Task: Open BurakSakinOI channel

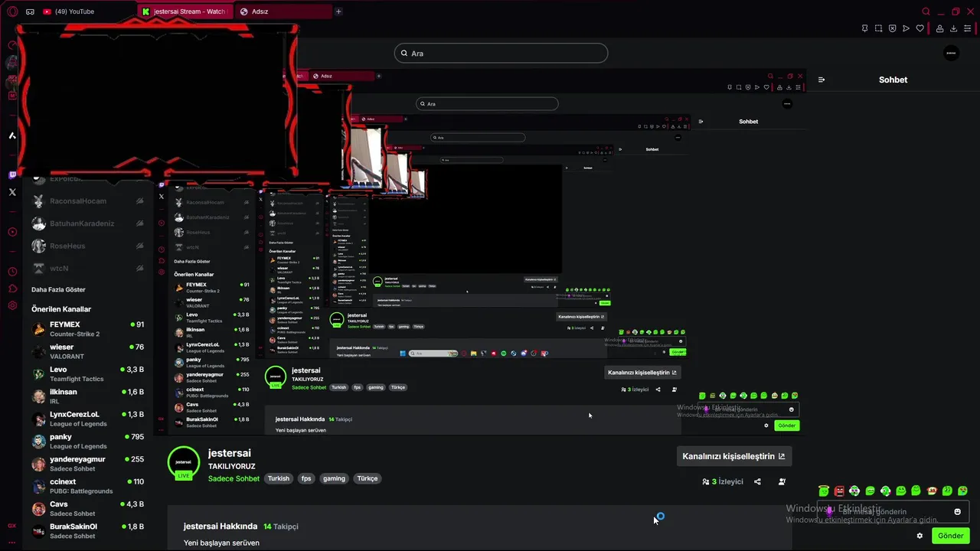Action: (87, 530)
